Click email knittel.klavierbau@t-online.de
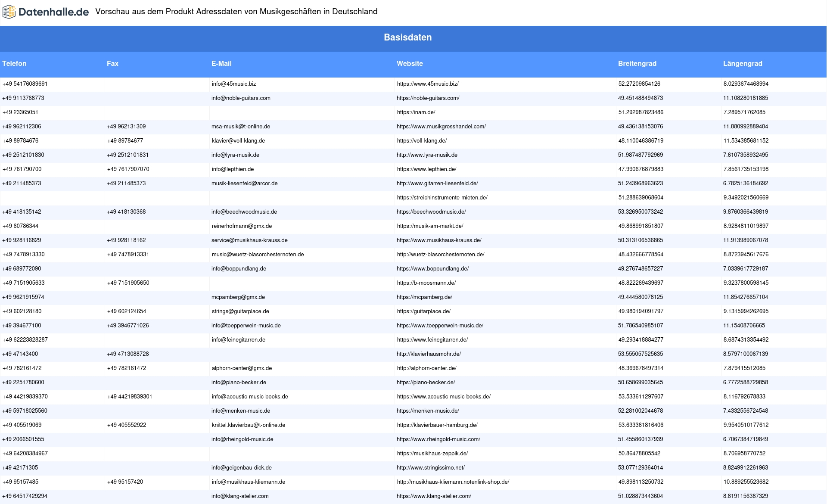This screenshot has width=827, height=504. point(249,425)
